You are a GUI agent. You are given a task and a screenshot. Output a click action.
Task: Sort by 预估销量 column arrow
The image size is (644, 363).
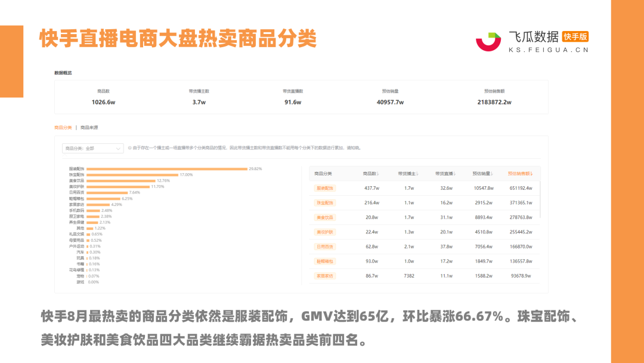coord(491,174)
